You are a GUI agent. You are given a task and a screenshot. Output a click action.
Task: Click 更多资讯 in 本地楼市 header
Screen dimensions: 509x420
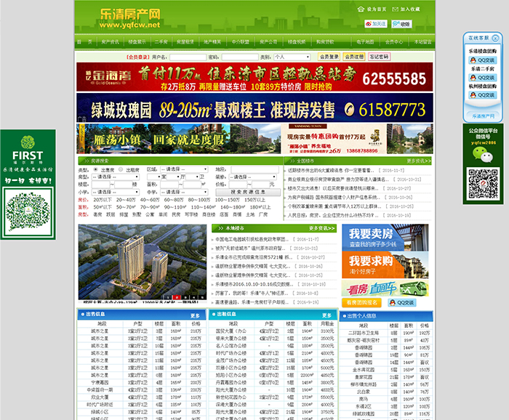321,228
